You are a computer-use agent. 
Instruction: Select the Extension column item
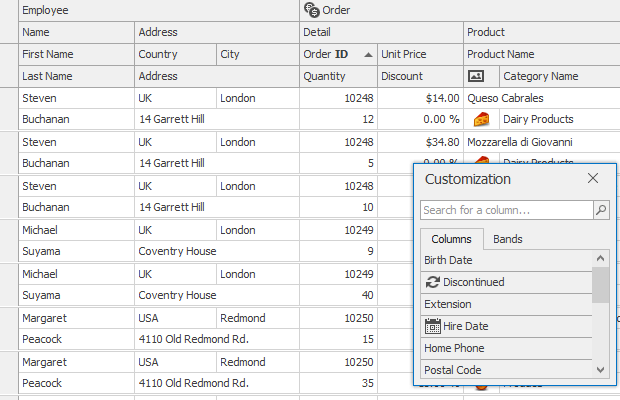(506, 304)
